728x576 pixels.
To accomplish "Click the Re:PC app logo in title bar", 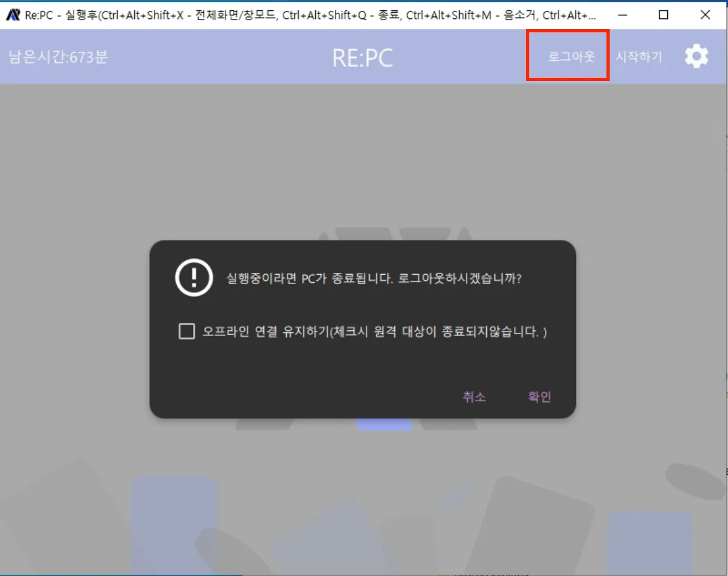I will click(13, 15).
